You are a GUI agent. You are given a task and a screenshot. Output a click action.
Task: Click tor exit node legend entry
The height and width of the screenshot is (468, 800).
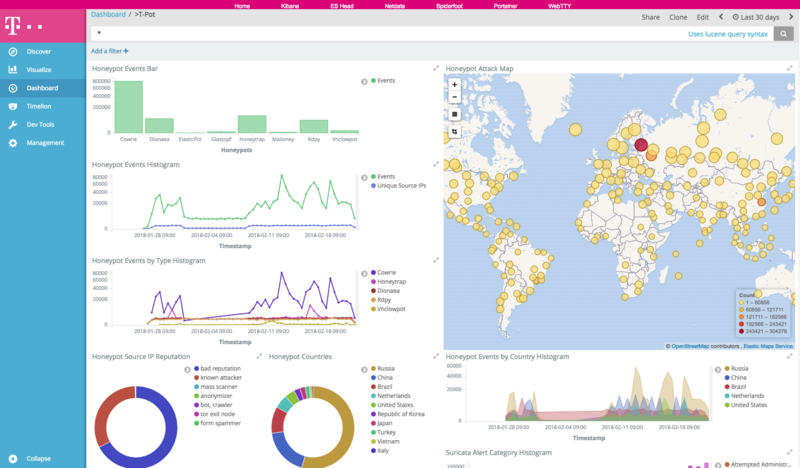pyautogui.click(x=215, y=414)
